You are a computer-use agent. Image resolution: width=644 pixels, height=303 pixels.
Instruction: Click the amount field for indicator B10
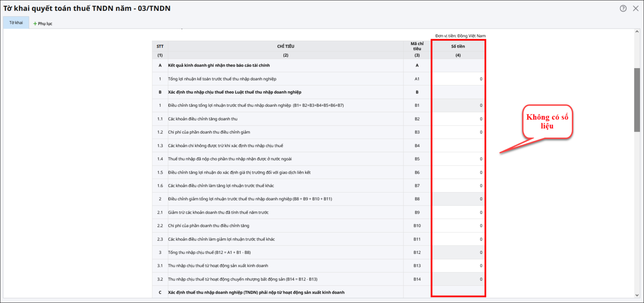point(458,226)
